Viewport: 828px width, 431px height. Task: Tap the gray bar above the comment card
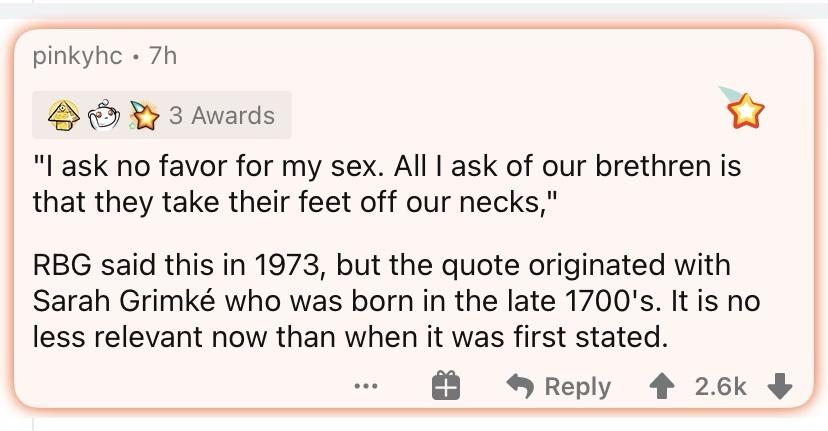[414, 8]
